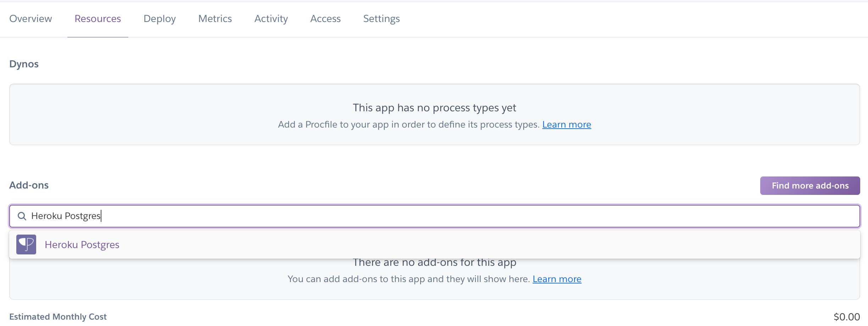868x326 pixels.
Task: Click the Add-ons section heading
Action: [29, 185]
